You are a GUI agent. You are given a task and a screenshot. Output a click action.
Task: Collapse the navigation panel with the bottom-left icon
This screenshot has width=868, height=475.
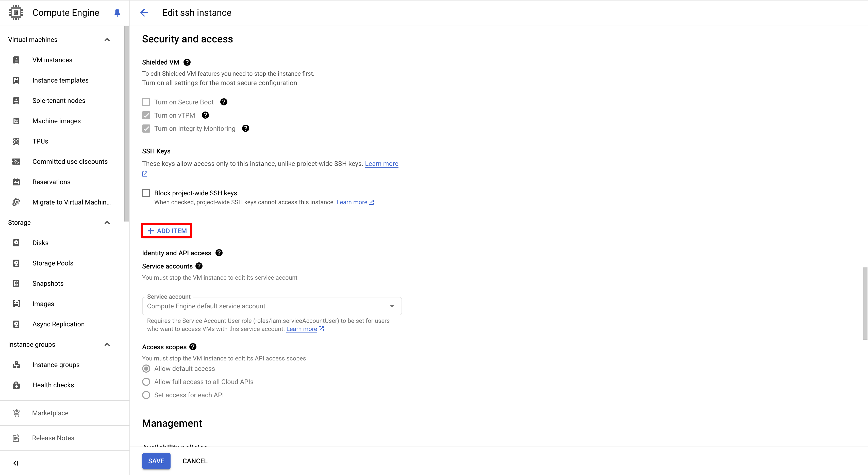point(15,463)
